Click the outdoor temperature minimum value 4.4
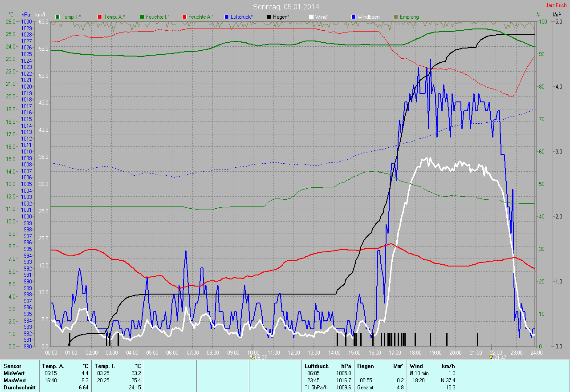The width and height of the screenshot is (570, 392). pyautogui.click(x=85, y=373)
